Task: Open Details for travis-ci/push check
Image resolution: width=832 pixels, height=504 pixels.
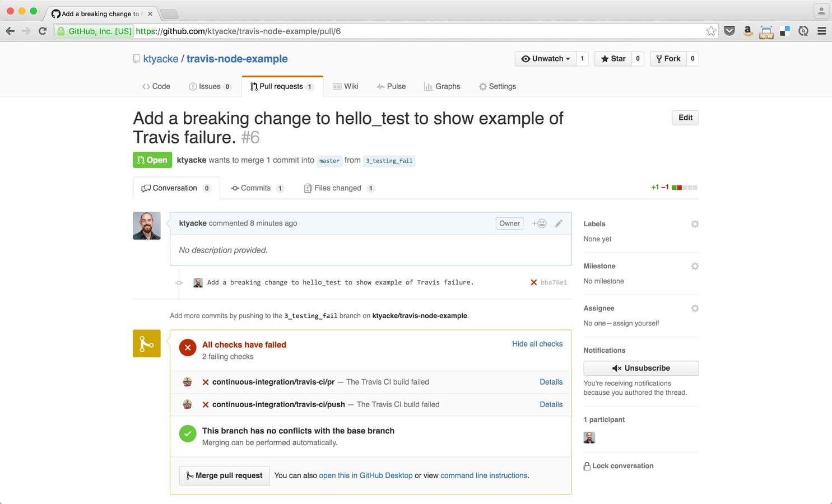Action: tap(551, 404)
